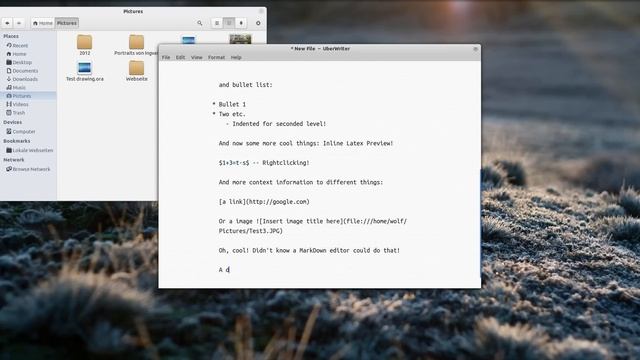Select the Portraits von Ingvar folder
This screenshot has width=640, height=360.
136,45
